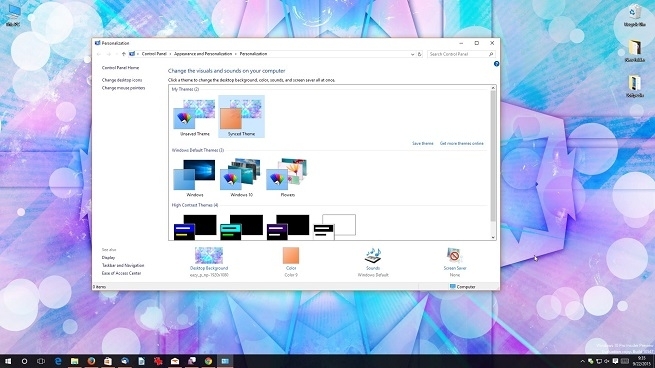The width and height of the screenshot is (655, 368).
Task: Open the address bar history dropdown
Action: (x=412, y=54)
